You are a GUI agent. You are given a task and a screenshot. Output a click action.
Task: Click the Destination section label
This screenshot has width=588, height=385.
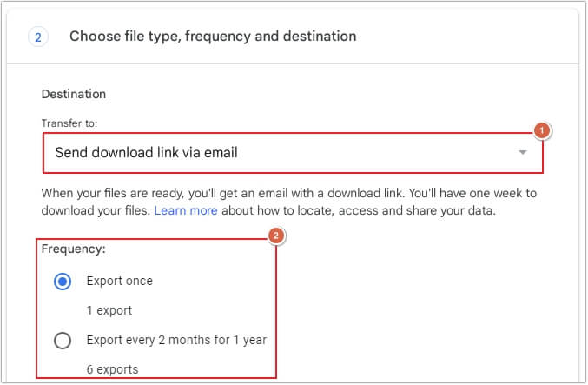[x=74, y=94]
